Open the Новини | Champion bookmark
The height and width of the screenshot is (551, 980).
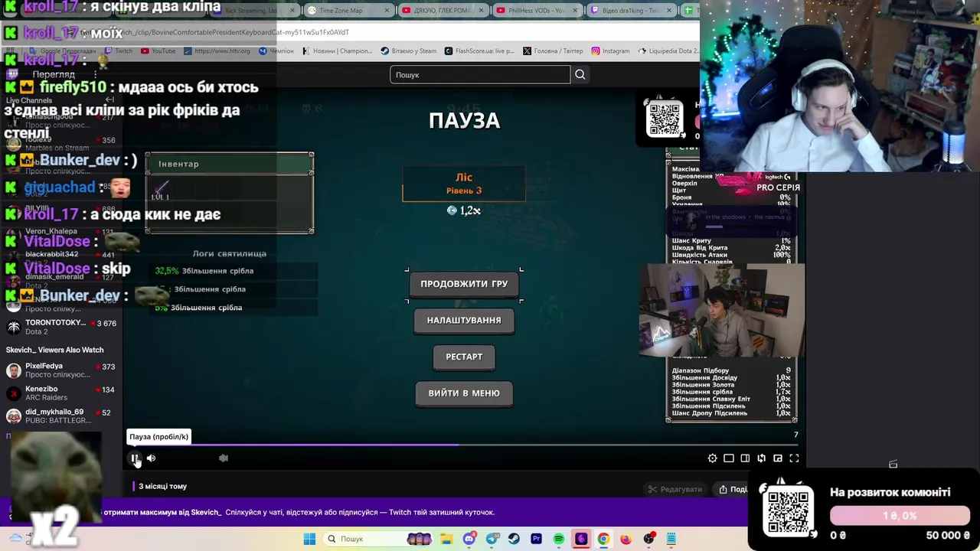tap(336, 51)
